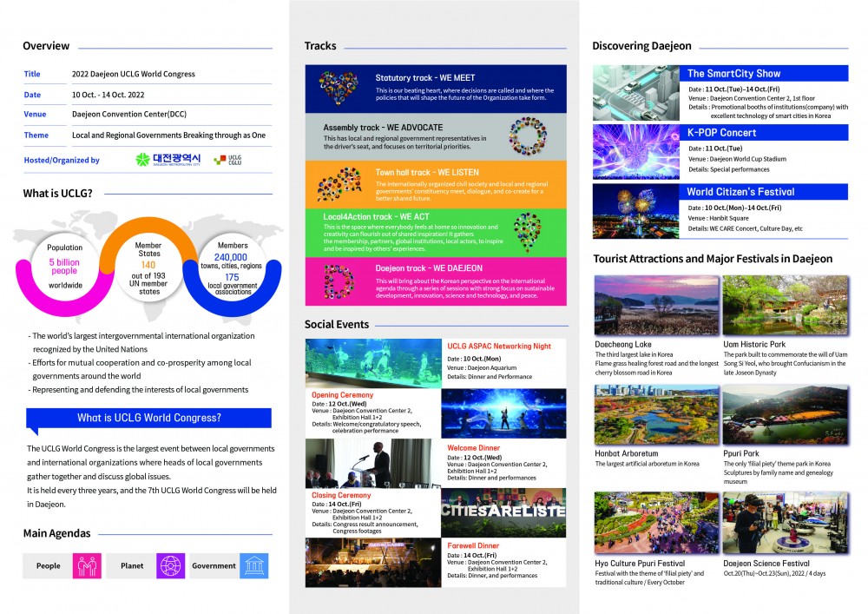This screenshot has height=614, width=868.
Task: Click the Overview heading
Action: 46,46
